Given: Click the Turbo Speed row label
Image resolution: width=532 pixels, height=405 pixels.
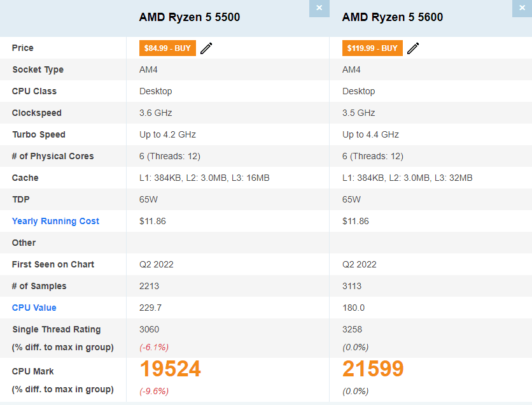Looking at the screenshot, I should coord(39,134).
